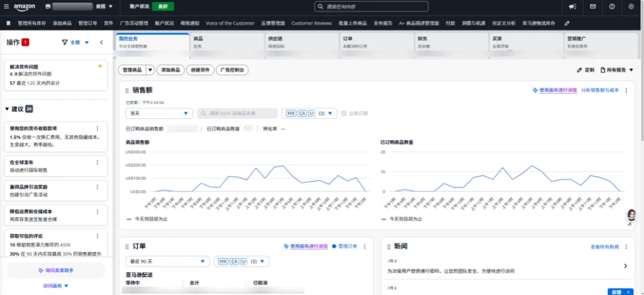Open 分析销售额与成本 link
644x295 pixels.
(x=600, y=91)
